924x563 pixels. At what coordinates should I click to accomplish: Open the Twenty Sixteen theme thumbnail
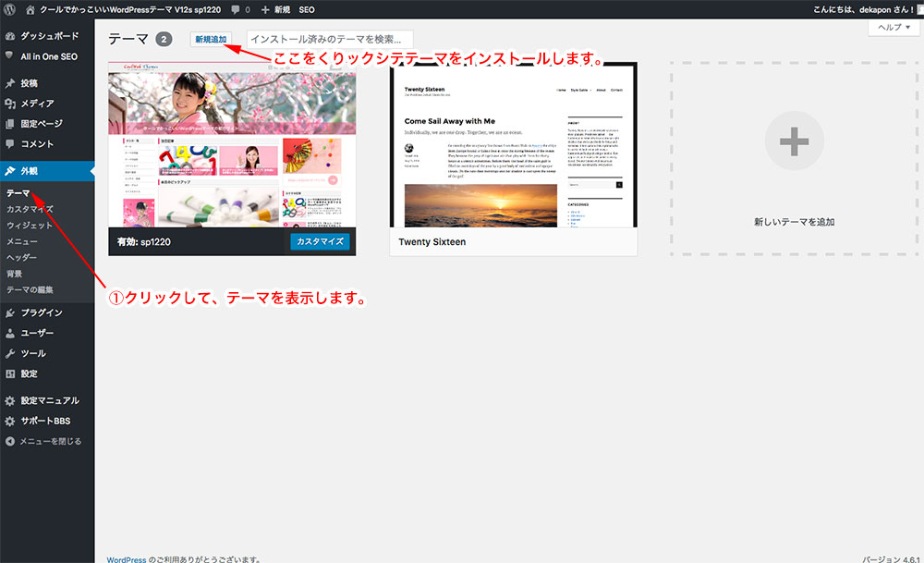click(513, 144)
